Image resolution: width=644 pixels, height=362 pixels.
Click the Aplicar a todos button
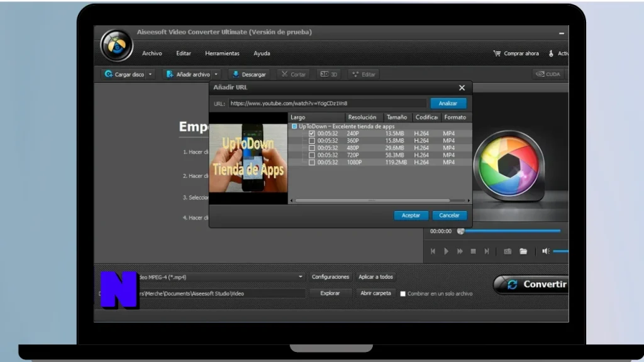click(x=376, y=277)
